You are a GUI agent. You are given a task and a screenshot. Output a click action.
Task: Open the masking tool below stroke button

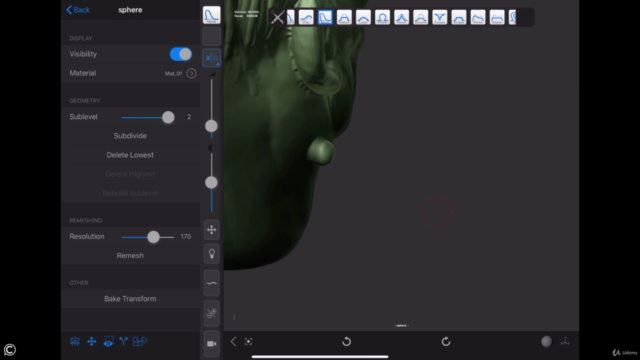pos(211,313)
